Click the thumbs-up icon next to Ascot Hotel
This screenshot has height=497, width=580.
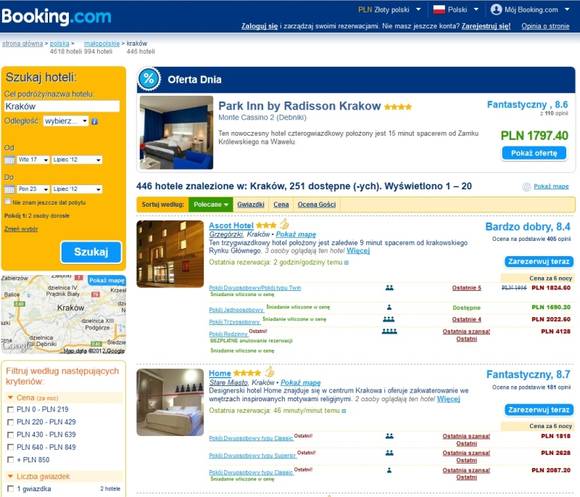[284, 224]
